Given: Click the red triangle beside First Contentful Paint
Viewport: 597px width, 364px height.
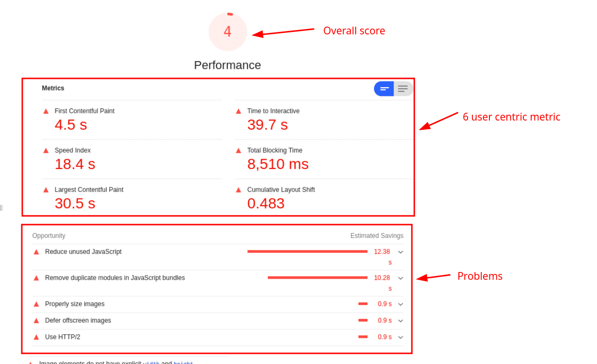Looking at the screenshot, I should (46, 111).
